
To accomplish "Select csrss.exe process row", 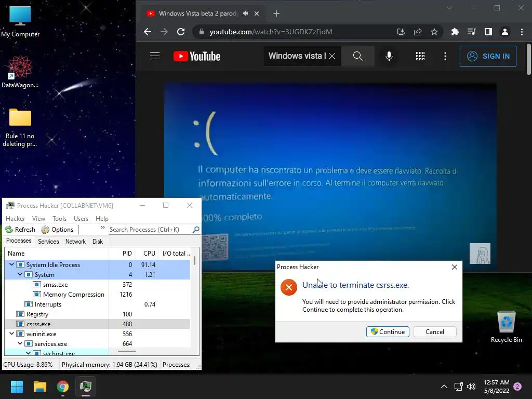I will [97, 324].
